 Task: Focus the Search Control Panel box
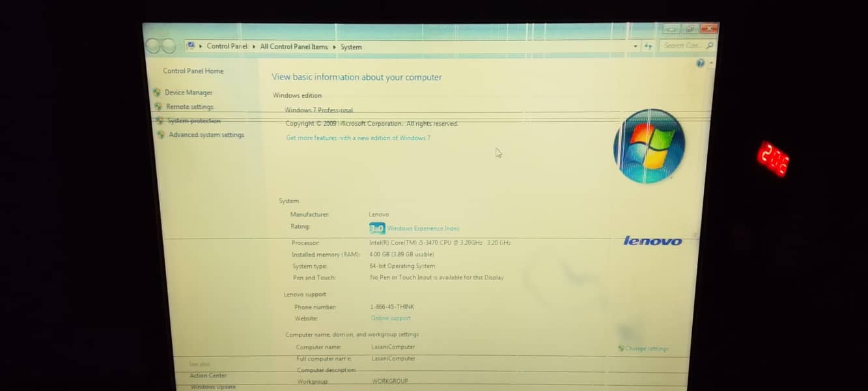(688, 46)
